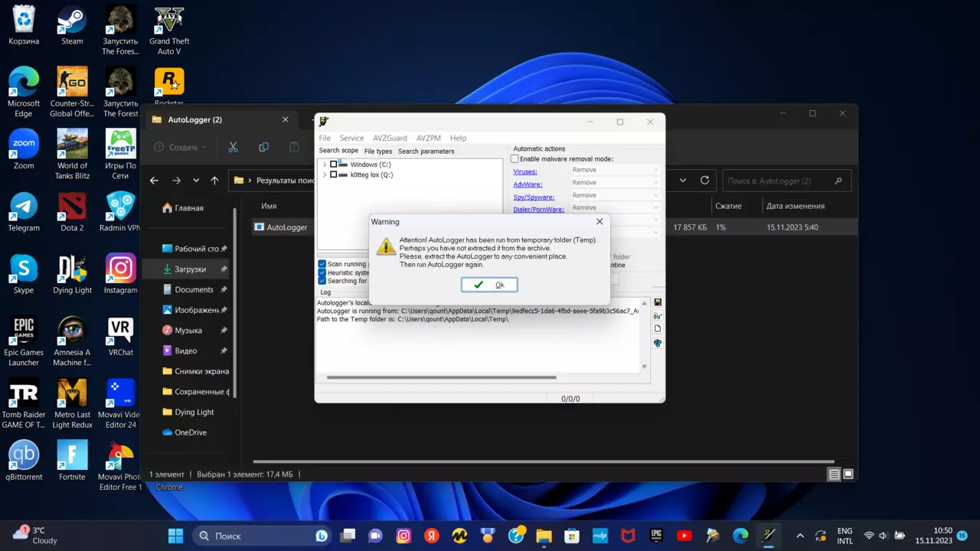
Task: Open the AVZGuard menu
Action: (390, 138)
